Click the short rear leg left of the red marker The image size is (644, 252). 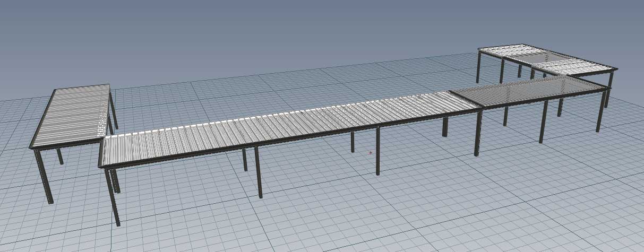click(352, 142)
